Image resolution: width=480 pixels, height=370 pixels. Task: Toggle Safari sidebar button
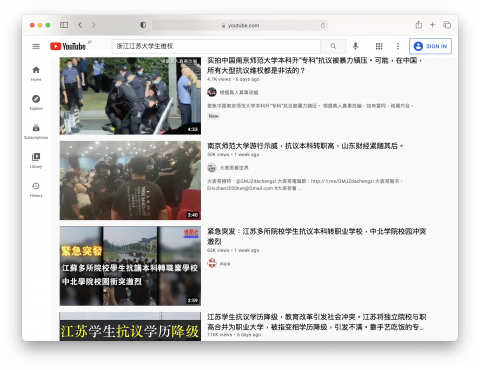point(64,25)
